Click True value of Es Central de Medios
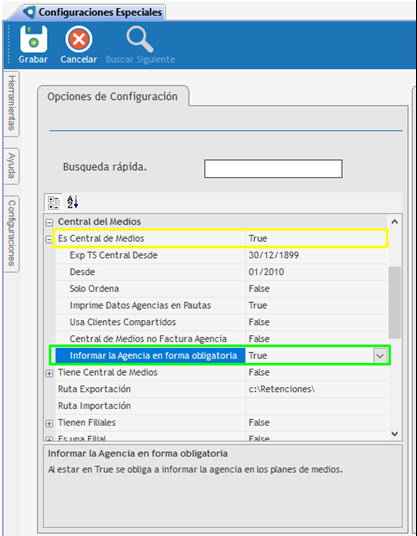The image size is (417, 536). (x=258, y=238)
